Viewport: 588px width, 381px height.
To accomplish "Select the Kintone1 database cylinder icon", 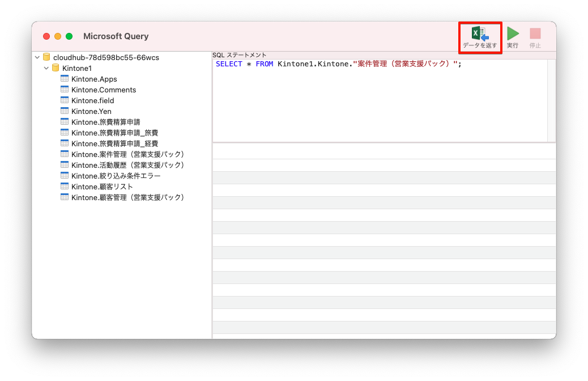I will pos(56,68).
